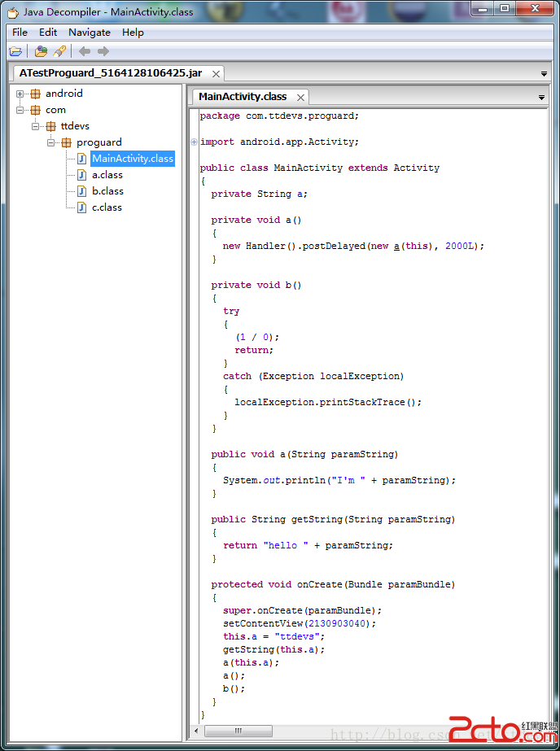Follow the underlined 'a' class link
The height and width of the screenshot is (751, 560).
[396, 246]
